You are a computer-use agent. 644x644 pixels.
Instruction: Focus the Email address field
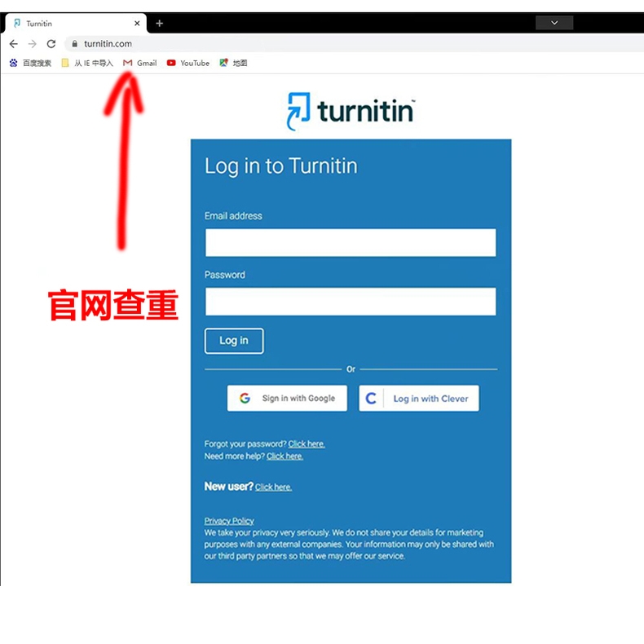point(351,243)
